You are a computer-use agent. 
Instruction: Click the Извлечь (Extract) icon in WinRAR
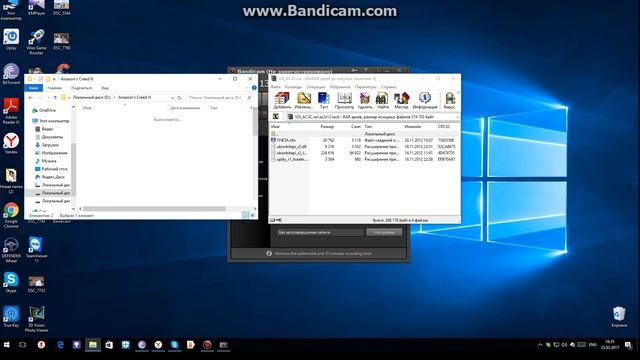(303, 100)
